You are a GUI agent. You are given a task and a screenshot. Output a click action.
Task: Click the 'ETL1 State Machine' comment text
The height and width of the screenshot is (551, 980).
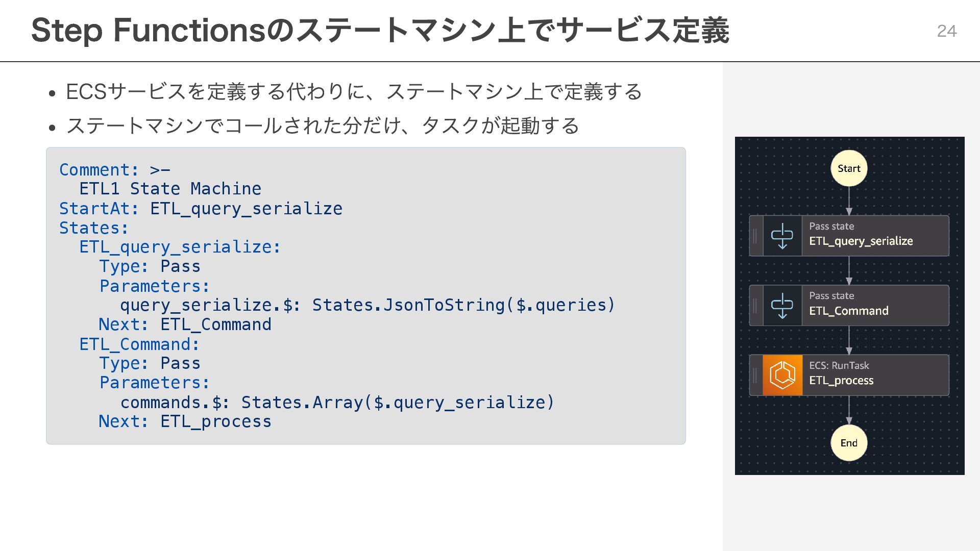click(170, 189)
